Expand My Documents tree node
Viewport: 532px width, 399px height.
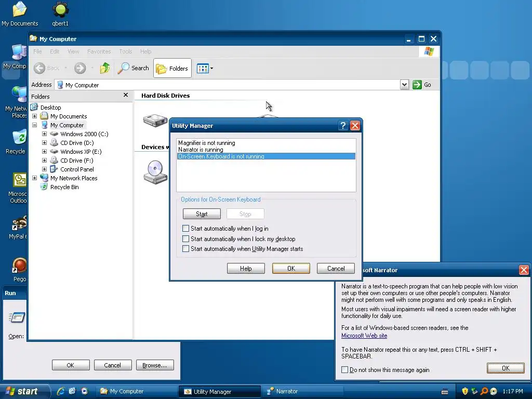35,116
